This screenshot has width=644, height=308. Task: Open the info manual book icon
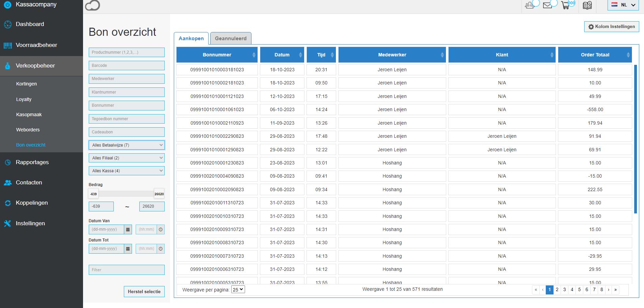587,5
